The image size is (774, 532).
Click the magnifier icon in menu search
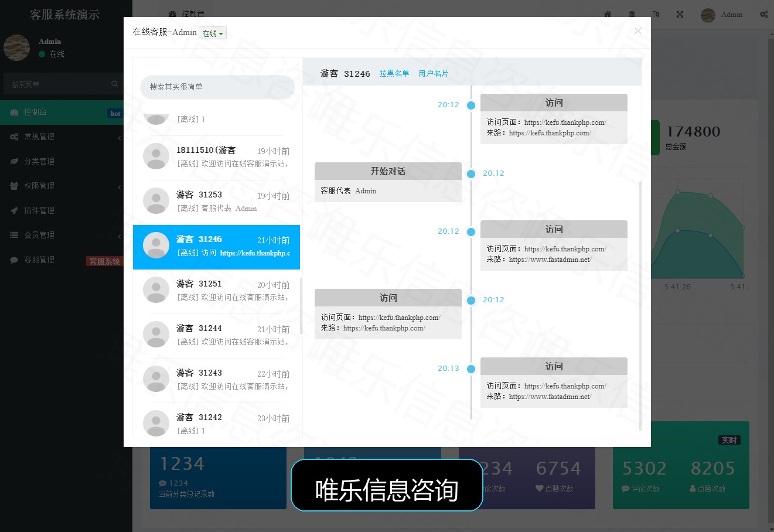click(115, 84)
